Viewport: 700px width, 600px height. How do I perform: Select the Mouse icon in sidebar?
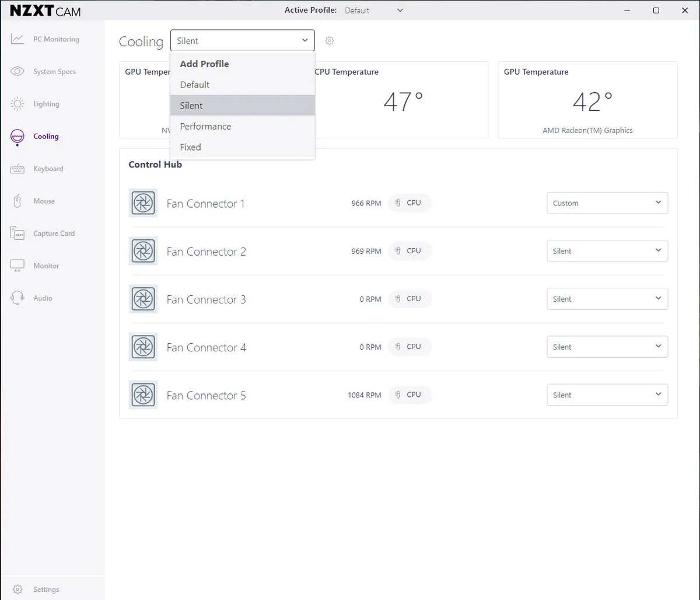17,201
